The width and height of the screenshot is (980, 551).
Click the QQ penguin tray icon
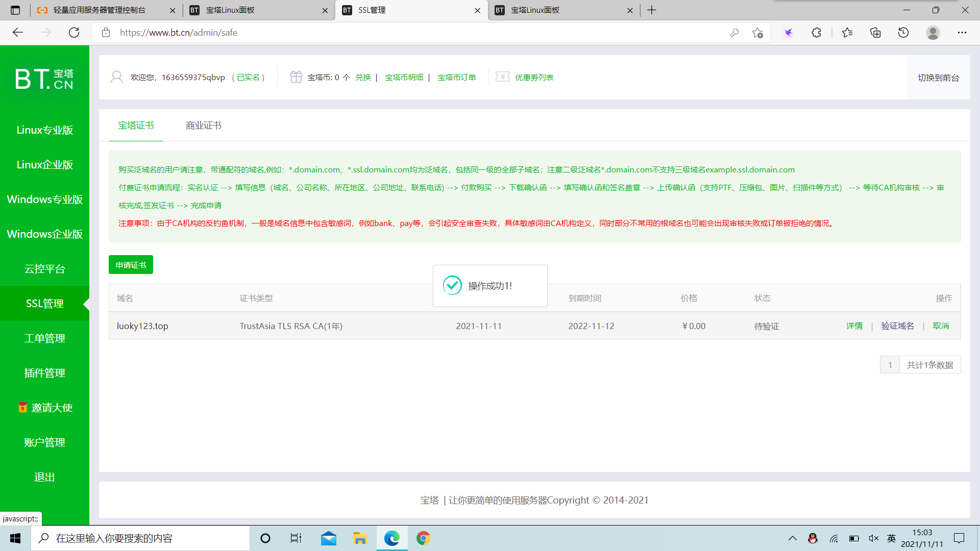click(x=813, y=538)
